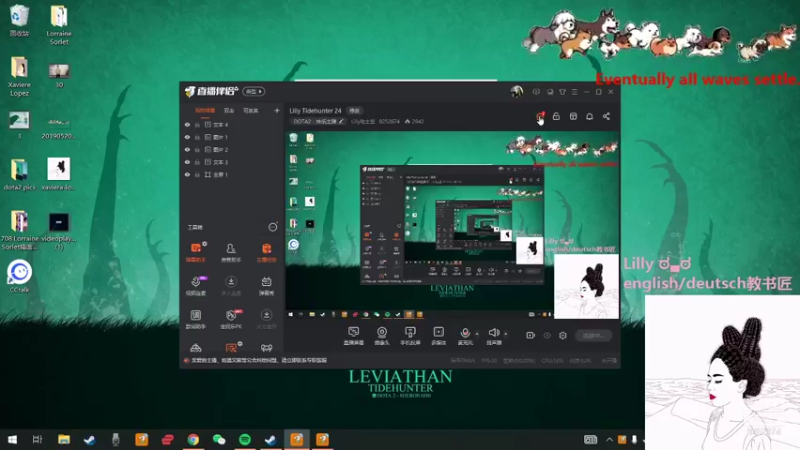Open the settings gear near start button
800x450 pixels.
click(563, 335)
